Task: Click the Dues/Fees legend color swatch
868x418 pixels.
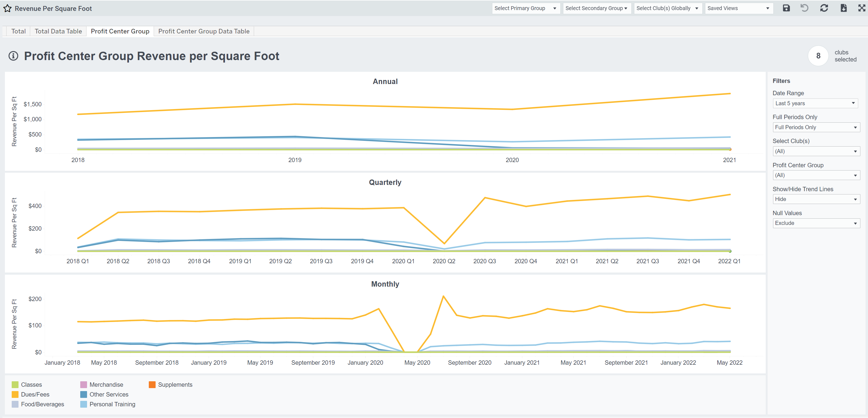Action: click(x=15, y=394)
